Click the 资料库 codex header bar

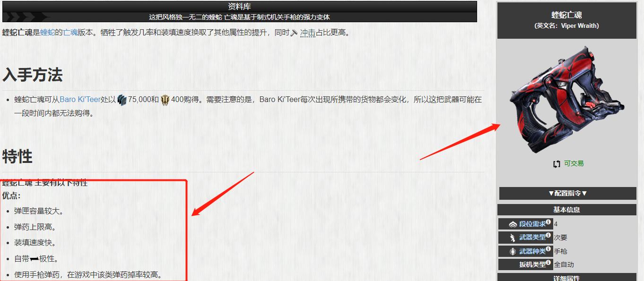point(240,7)
